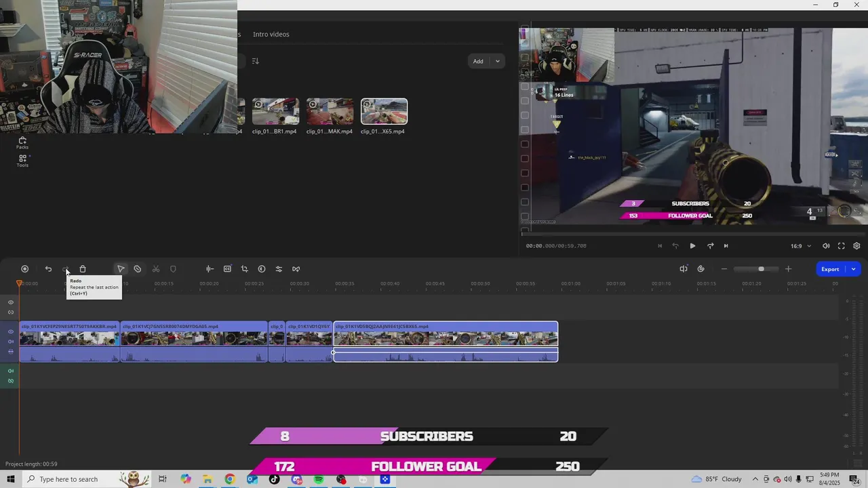This screenshot has height=488, width=868.
Task: Toggle visibility eye of the main video track
Action: (10, 331)
